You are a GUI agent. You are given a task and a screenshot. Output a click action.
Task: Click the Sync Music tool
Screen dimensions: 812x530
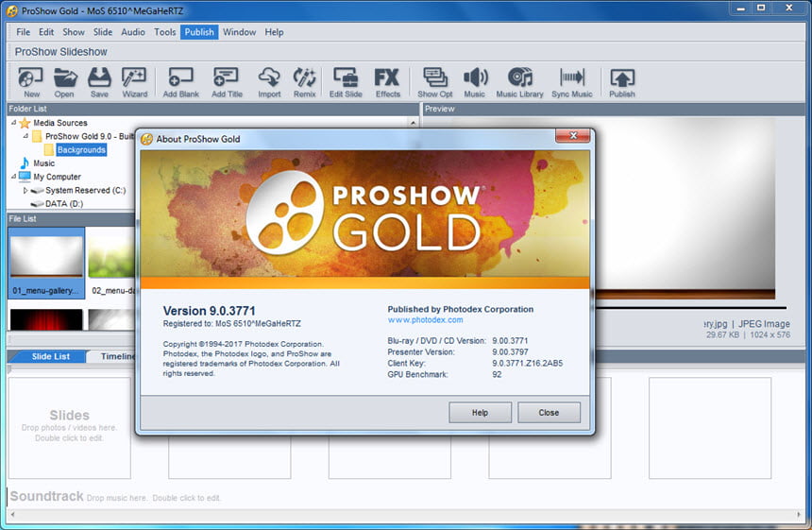click(x=572, y=82)
